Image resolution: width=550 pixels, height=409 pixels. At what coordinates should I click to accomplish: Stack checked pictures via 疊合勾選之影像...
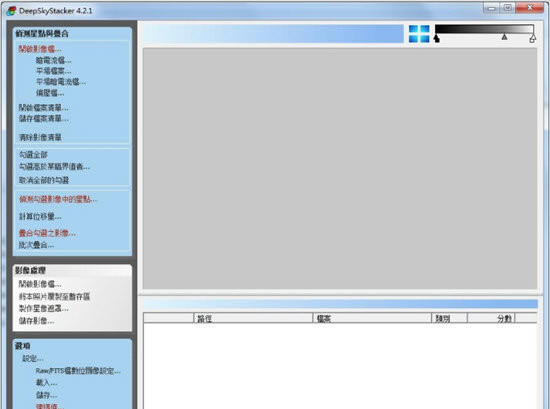47,233
